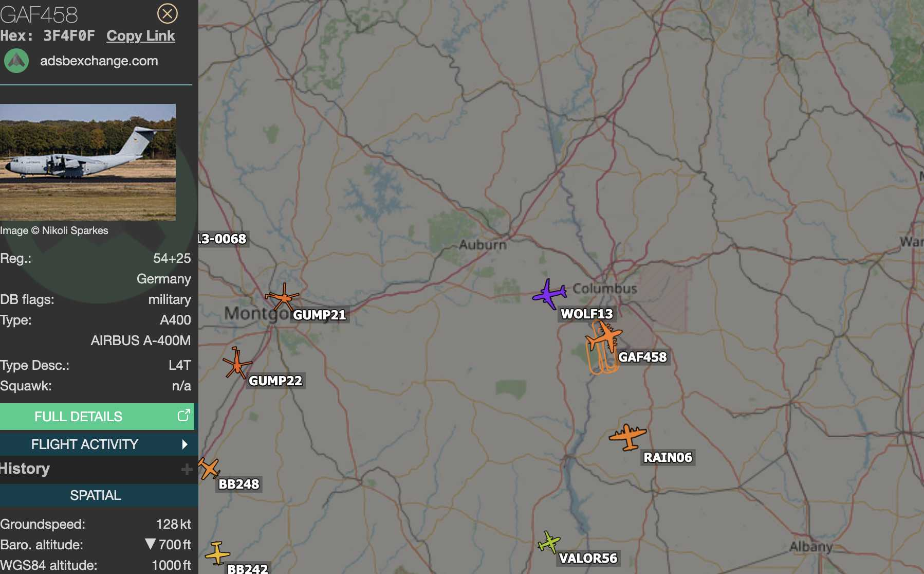The height and width of the screenshot is (574, 924).
Task: Click the Columbus city label on map
Action: point(605,289)
